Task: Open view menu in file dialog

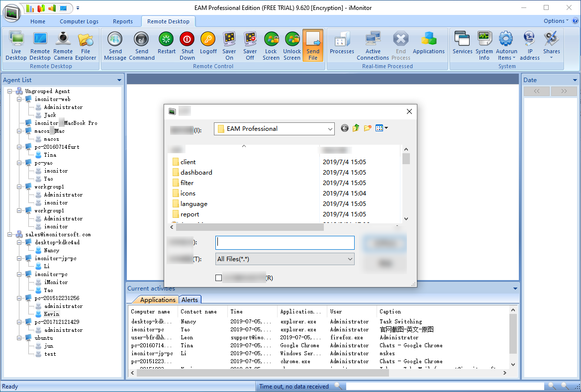Action: pyautogui.click(x=382, y=128)
